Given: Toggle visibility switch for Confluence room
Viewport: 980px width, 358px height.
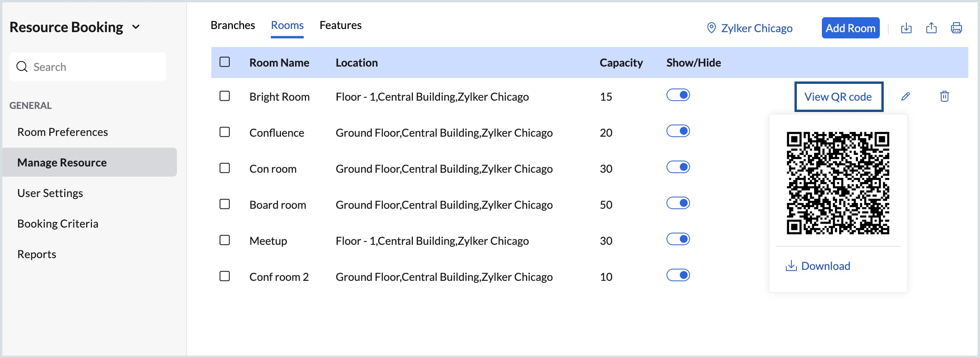Looking at the screenshot, I should point(678,131).
